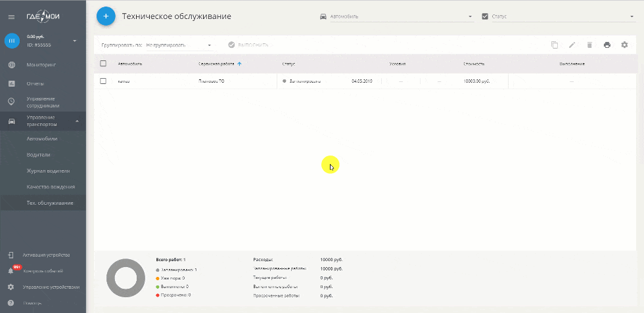Click the device activation icon
Image resolution: width=644 pixels, height=313 pixels.
[x=11, y=255]
